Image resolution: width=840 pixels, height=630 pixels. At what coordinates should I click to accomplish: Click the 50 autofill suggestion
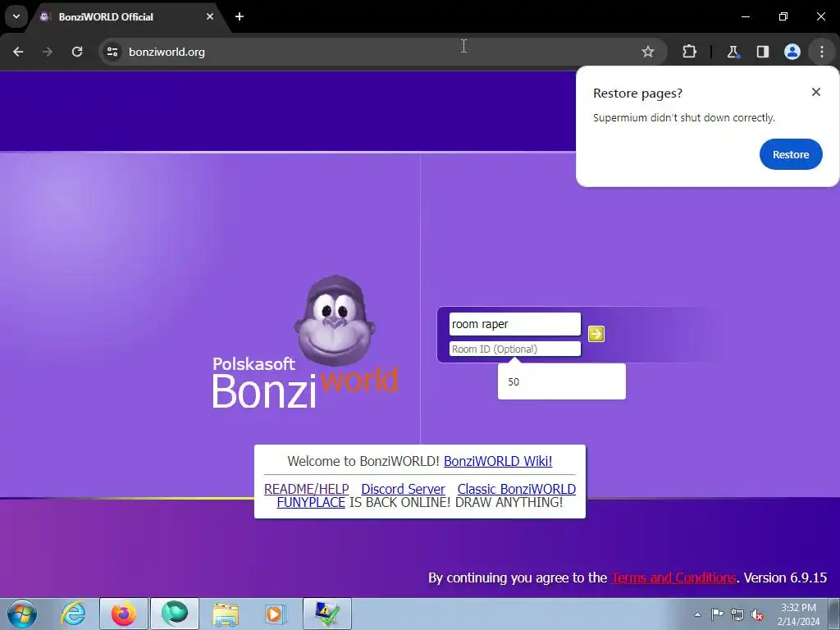(561, 382)
